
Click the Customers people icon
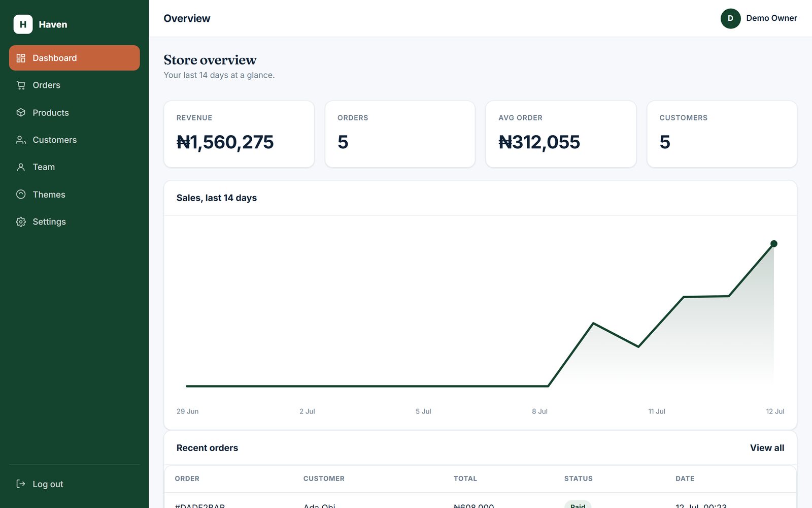[x=21, y=140]
